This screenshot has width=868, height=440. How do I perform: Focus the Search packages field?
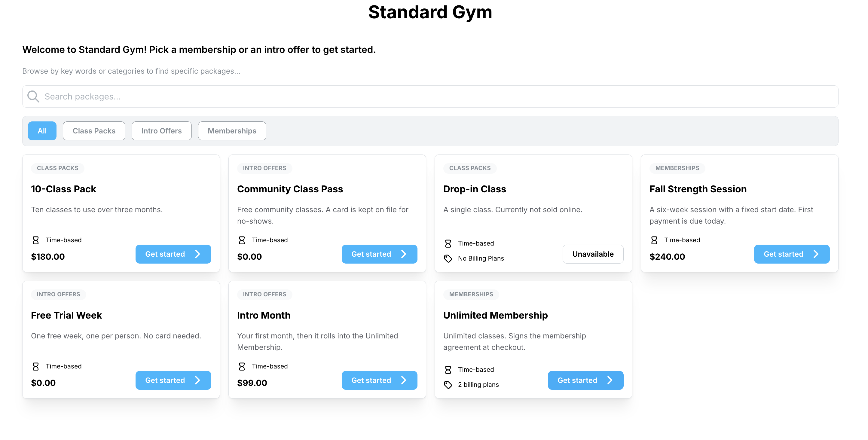point(430,97)
